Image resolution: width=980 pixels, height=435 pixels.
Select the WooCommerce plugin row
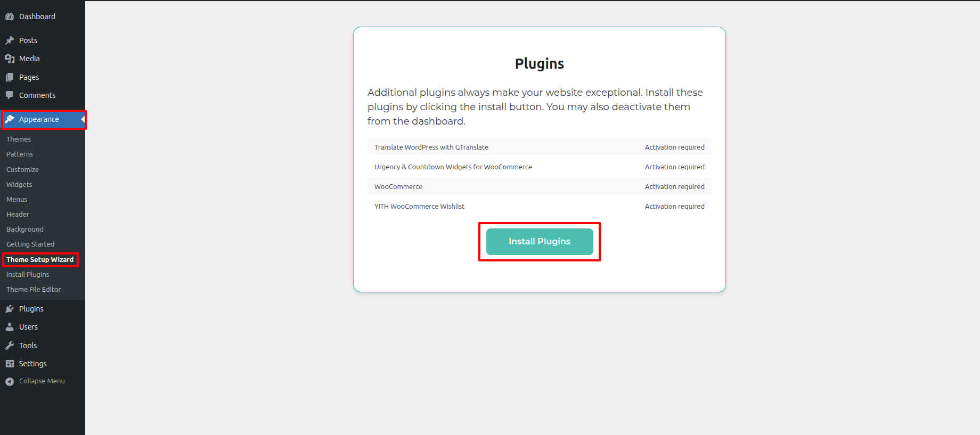coord(539,187)
